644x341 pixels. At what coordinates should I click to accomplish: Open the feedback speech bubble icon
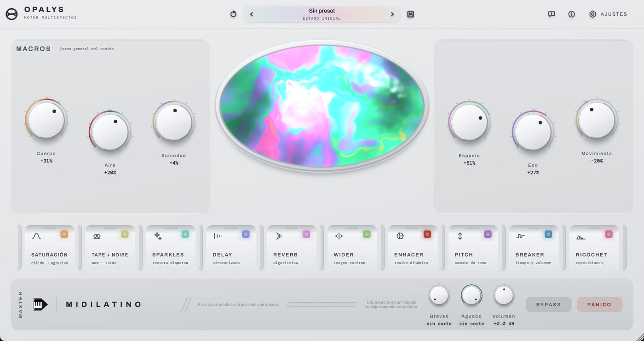coord(552,14)
